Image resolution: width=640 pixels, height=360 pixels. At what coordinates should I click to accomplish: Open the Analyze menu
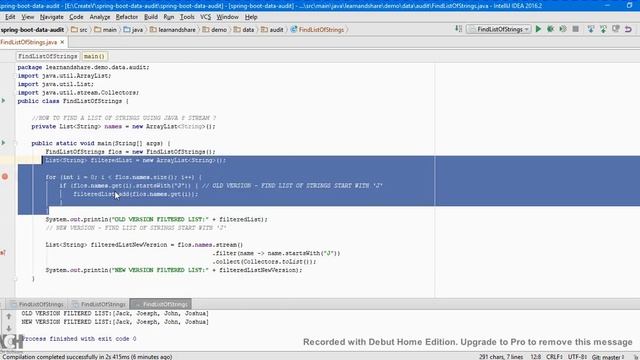coord(100,17)
